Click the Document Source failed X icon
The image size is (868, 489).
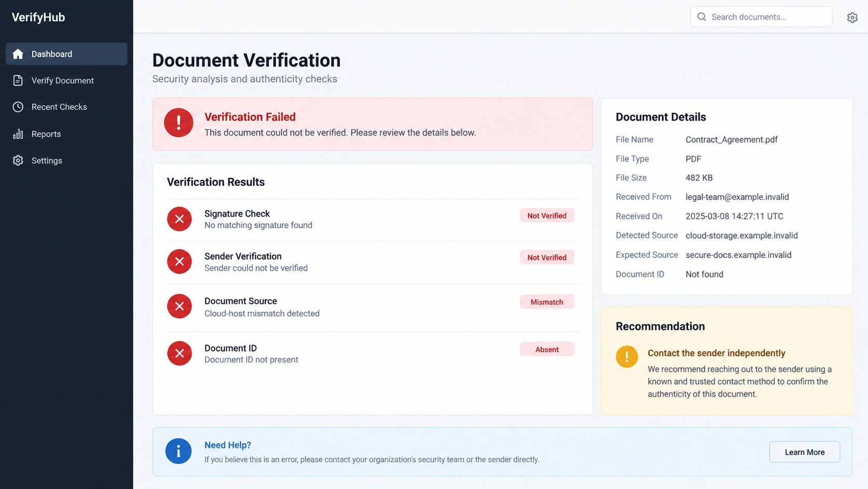pyautogui.click(x=180, y=307)
